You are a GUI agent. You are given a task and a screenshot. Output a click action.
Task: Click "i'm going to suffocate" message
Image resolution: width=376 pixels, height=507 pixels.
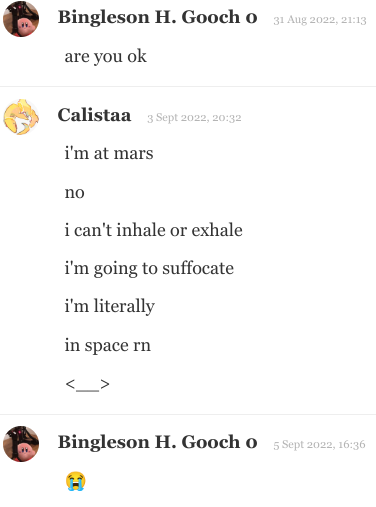coord(149,269)
